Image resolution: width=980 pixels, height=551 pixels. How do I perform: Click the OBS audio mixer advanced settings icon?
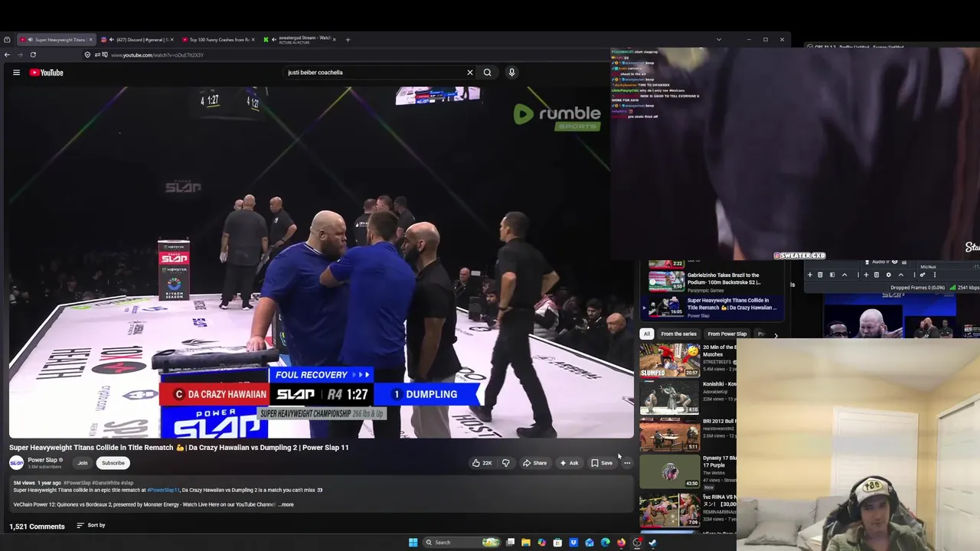(x=923, y=275)
